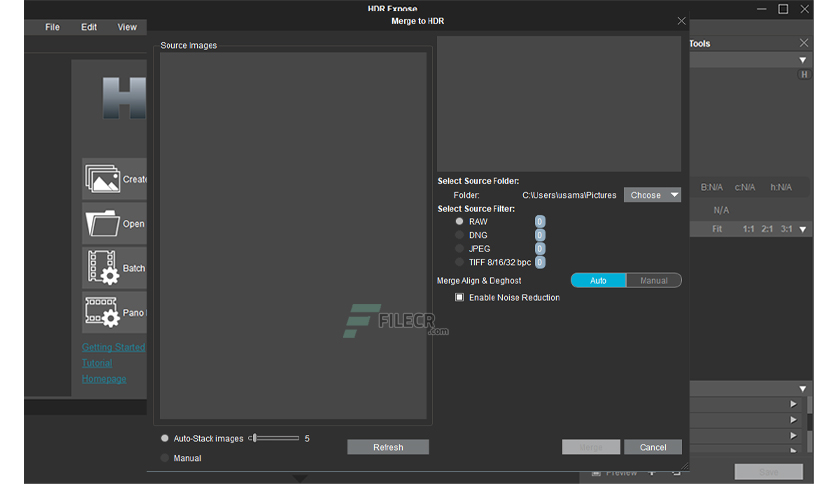Open the Batch processing filmstrip icon
Viewport: 836px width, 484px height.
[x=103, y=267]
